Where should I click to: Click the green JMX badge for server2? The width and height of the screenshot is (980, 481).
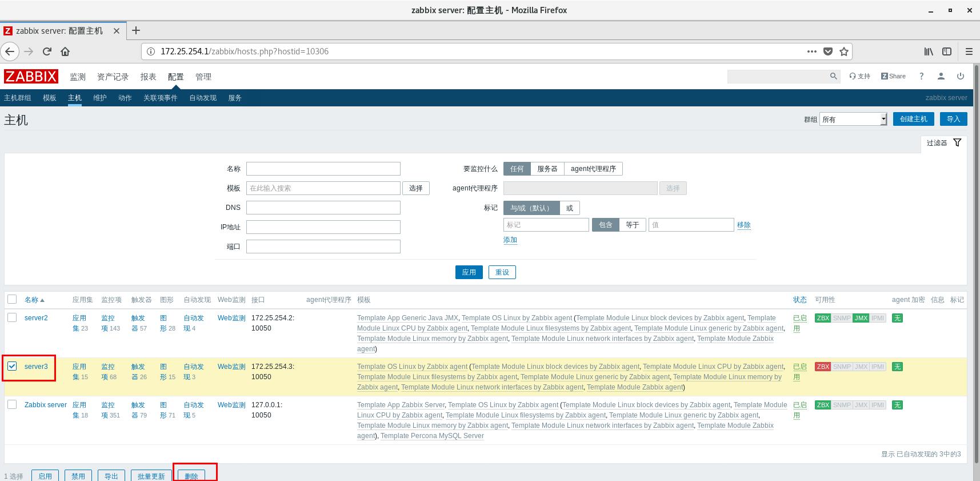tap(861, 318)
